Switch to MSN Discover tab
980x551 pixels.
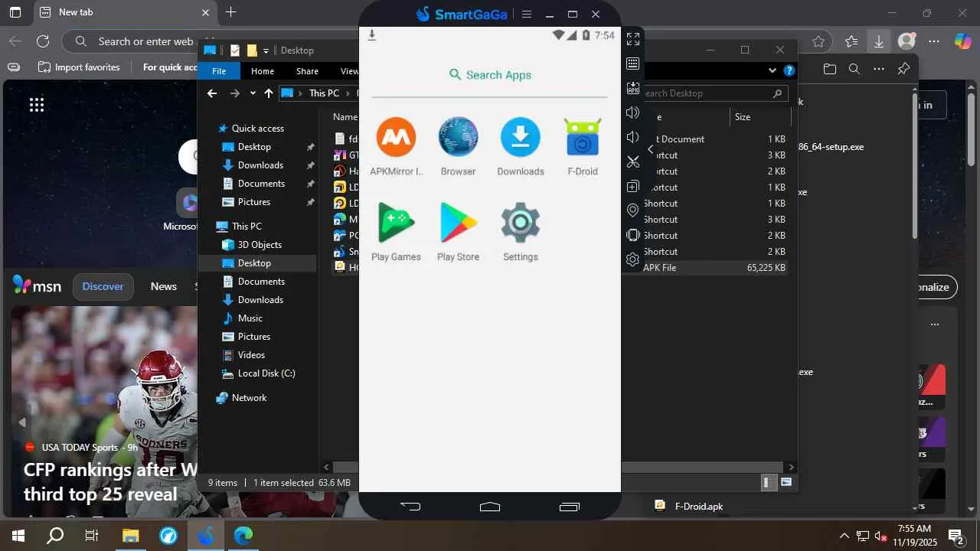103,286
